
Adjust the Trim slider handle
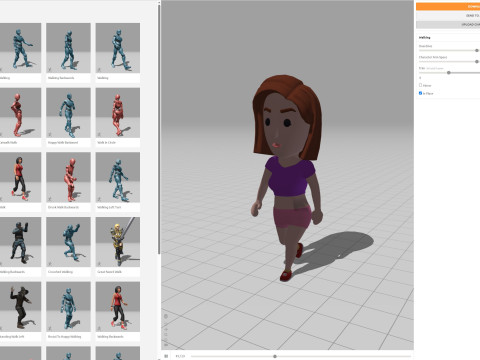tap(449, 73)
